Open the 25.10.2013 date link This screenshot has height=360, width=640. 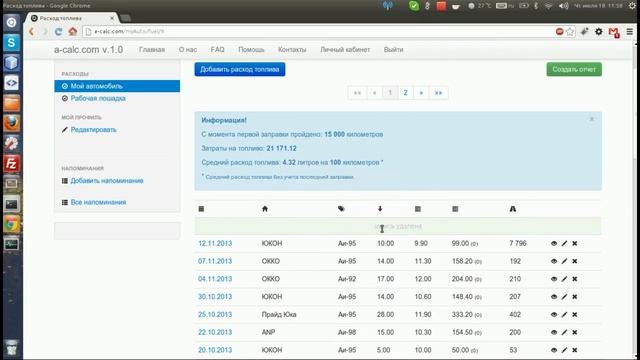click(215, 315)
